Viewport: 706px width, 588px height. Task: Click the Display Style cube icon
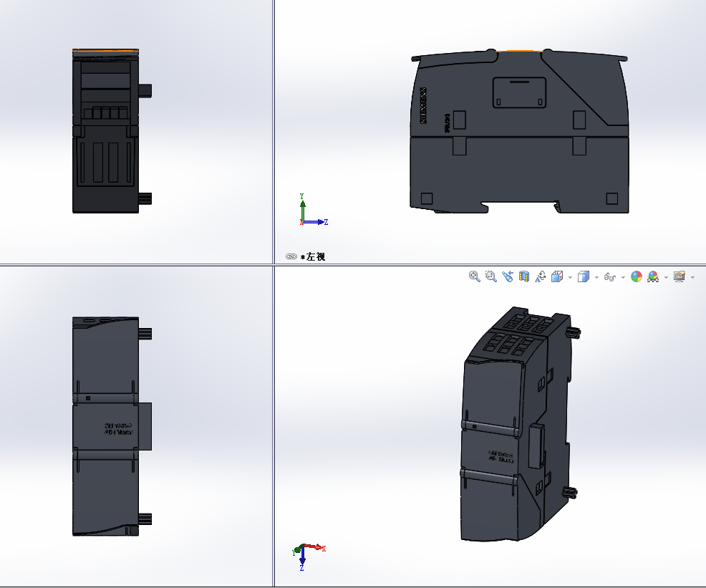(x=584, y=276)
